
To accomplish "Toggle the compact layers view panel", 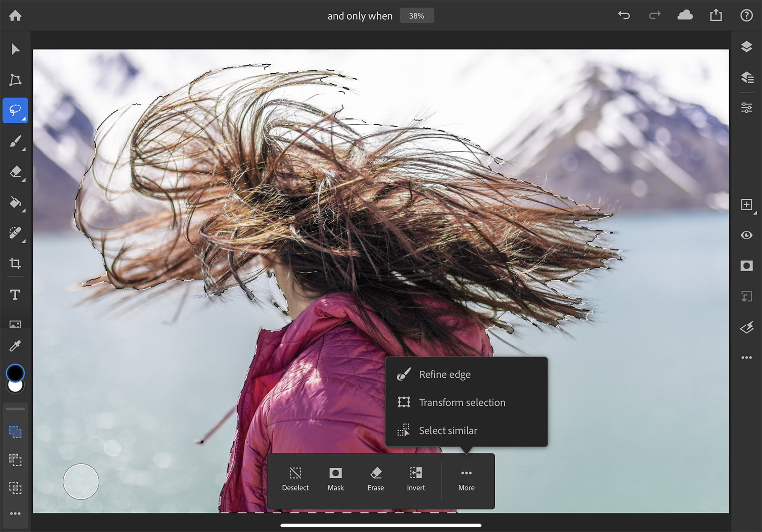I will tap(746, 47).
